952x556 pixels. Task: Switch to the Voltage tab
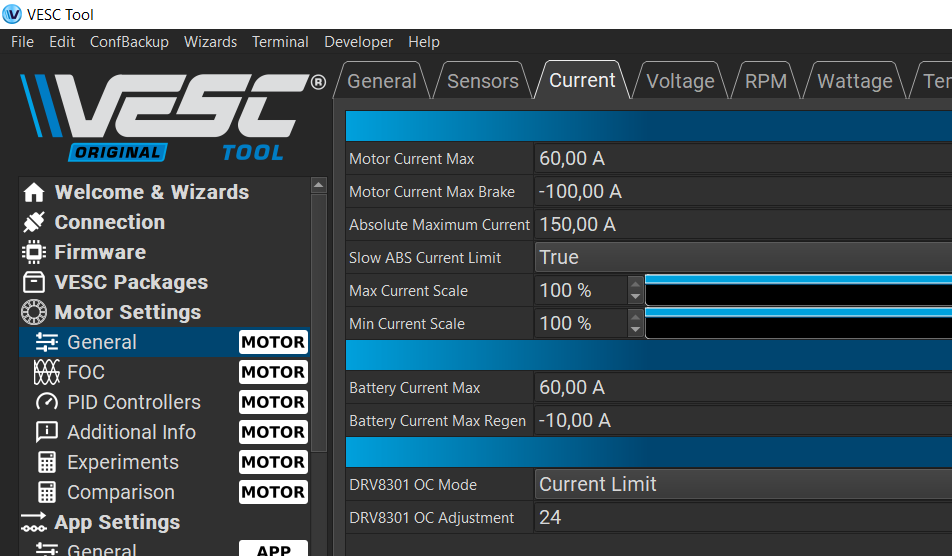point(680,82)
